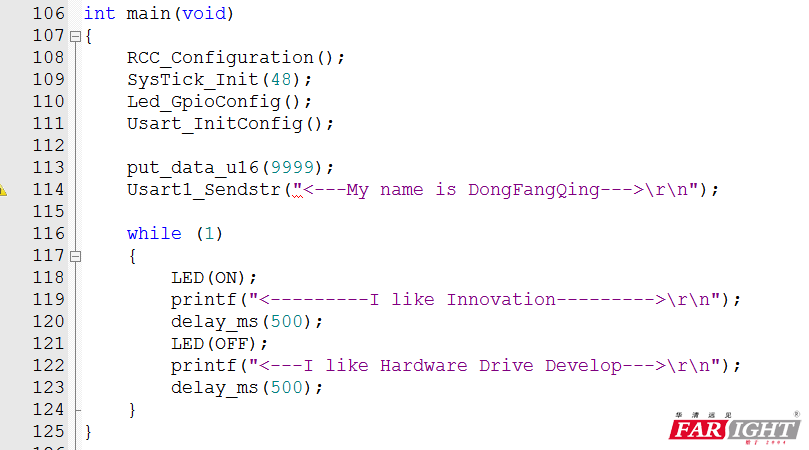Click the Usart_InitConfig call on line 111

(230, 124)
